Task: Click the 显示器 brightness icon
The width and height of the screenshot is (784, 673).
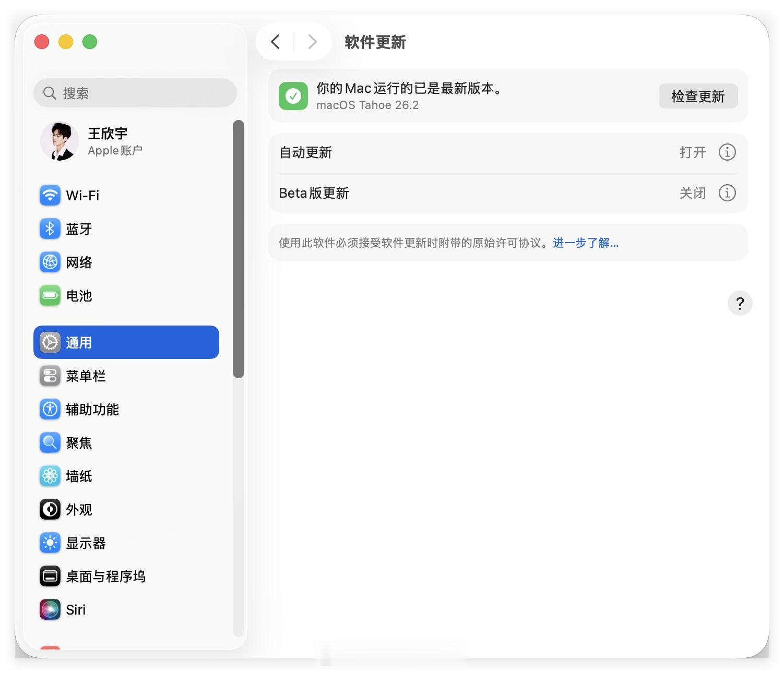Action: [x=50, y=543]
